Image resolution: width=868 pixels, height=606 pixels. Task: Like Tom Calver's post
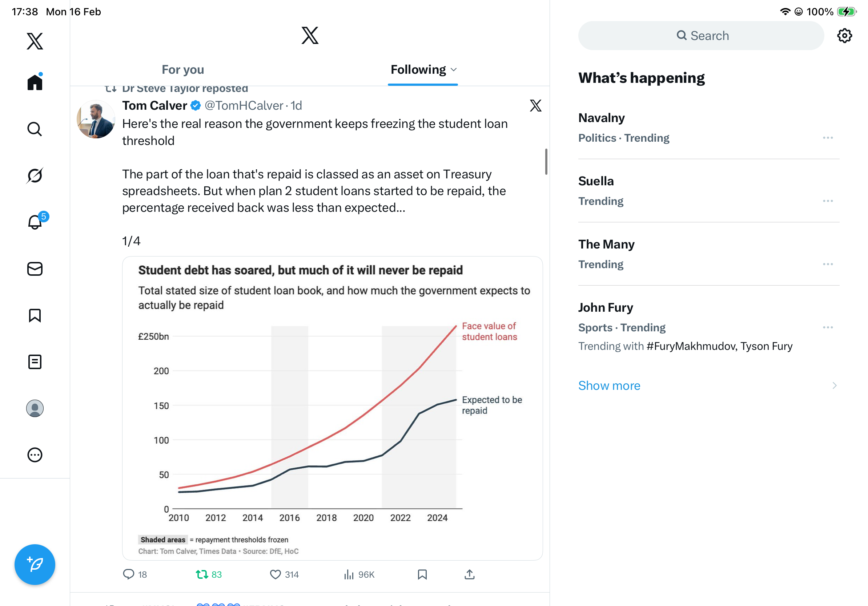(x=275, y=574)
